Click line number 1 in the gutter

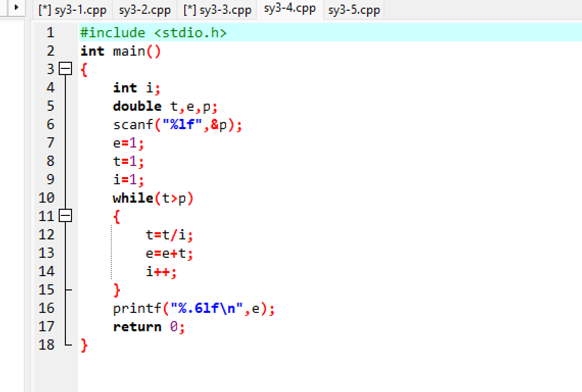tap(51, 33)
